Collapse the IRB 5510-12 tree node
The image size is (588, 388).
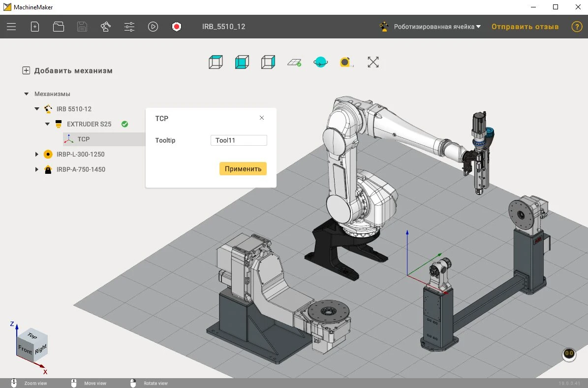37,109
